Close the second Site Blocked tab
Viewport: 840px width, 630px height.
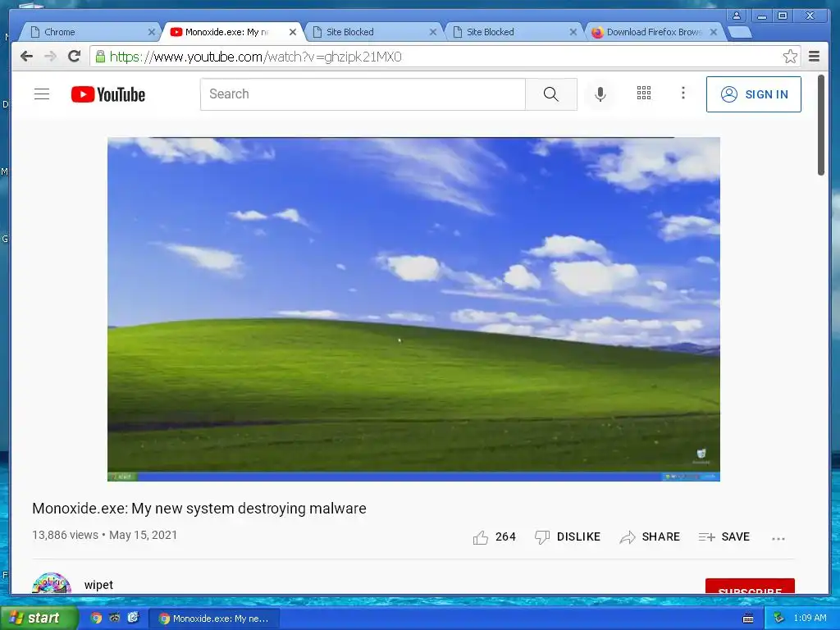[573, 32]
